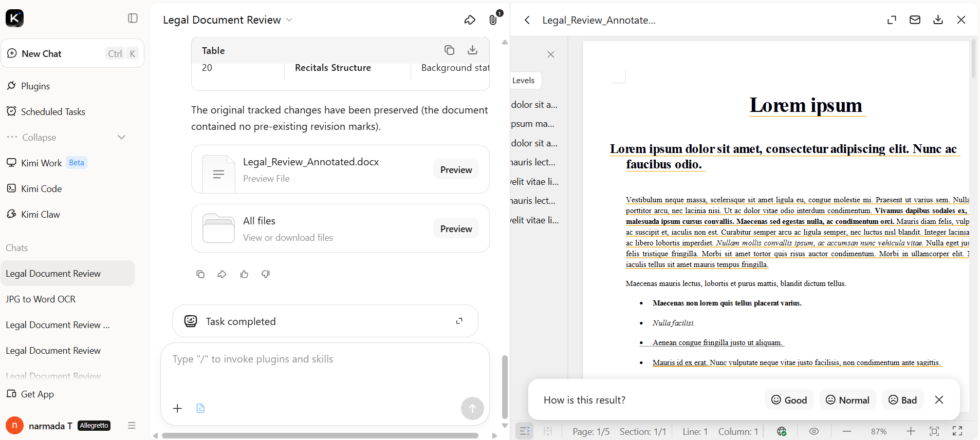Viewport: 980px width, 440px height.
Task: Open the JPG to Word OCR chat
Action: click(x=41, y=299)
